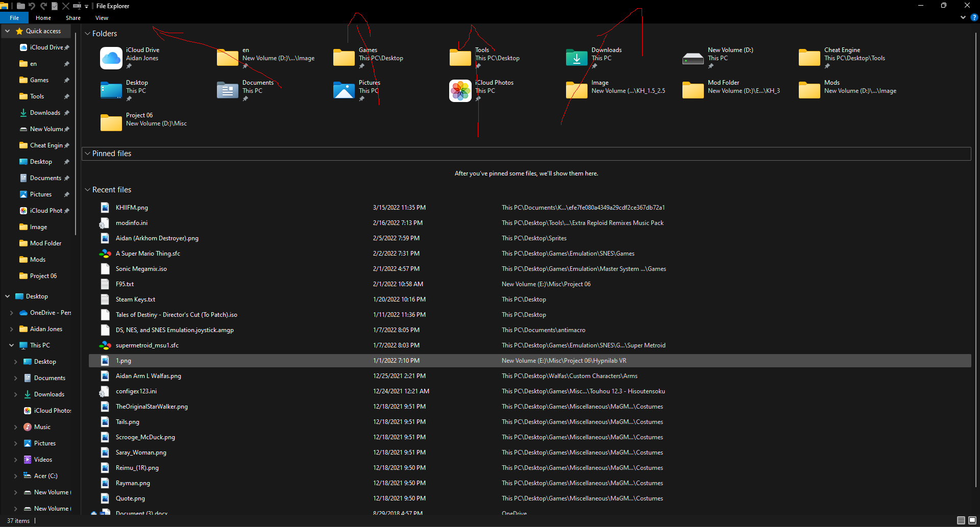Collapse the Folders section

[x=88, y=34]
